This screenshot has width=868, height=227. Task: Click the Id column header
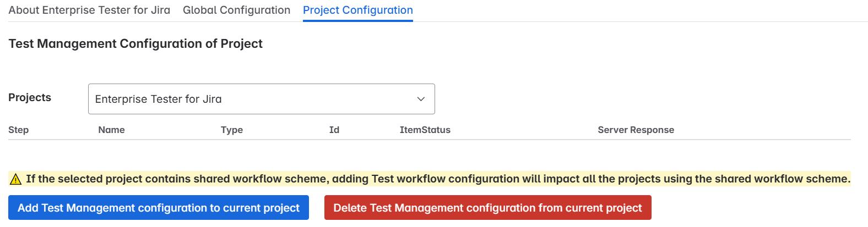[334, 130]
